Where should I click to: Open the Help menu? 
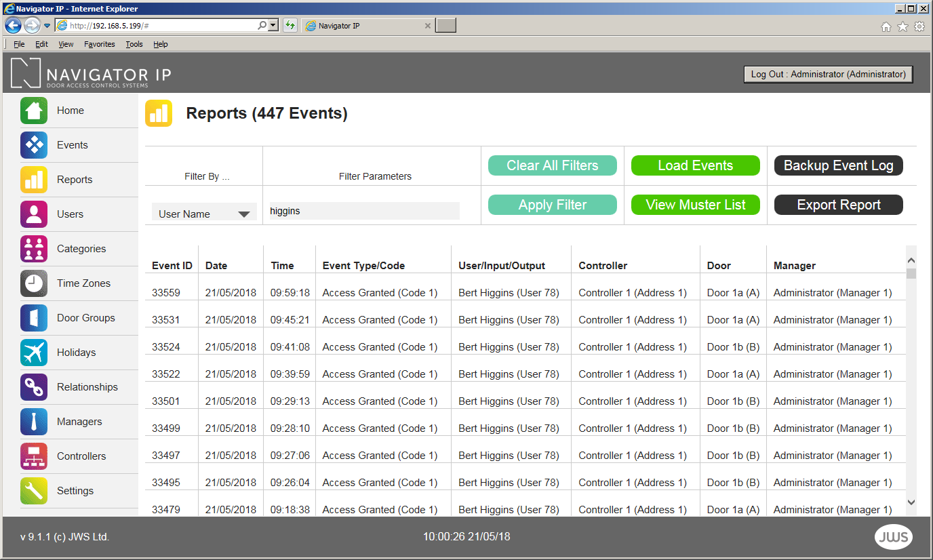pyautogui.click(x=160, y=44)
